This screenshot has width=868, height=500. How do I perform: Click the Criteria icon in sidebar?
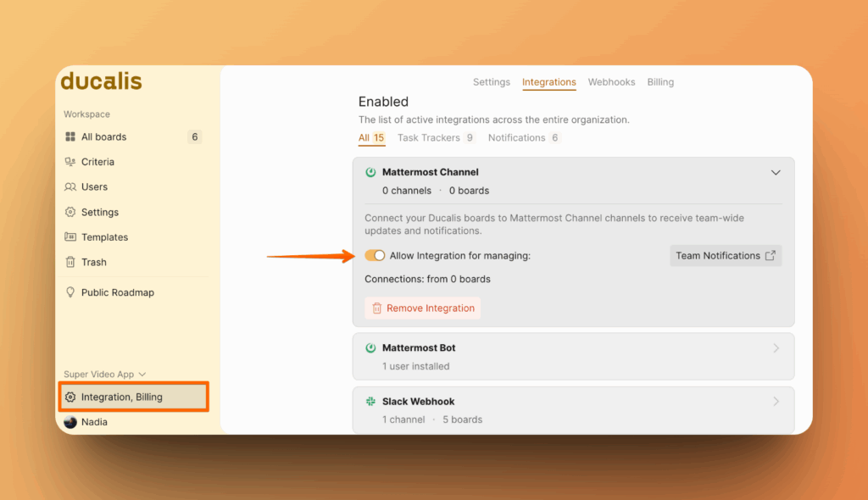[70, 162]
